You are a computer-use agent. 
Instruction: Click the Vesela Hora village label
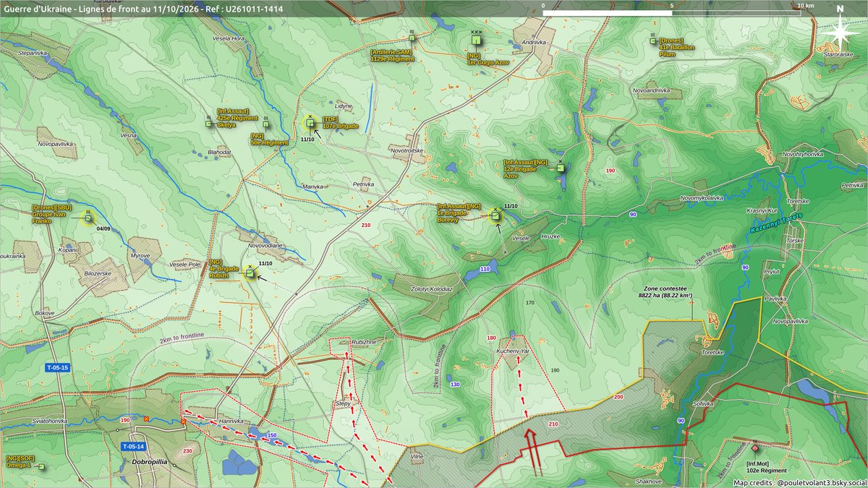click(x=229, y=38)
